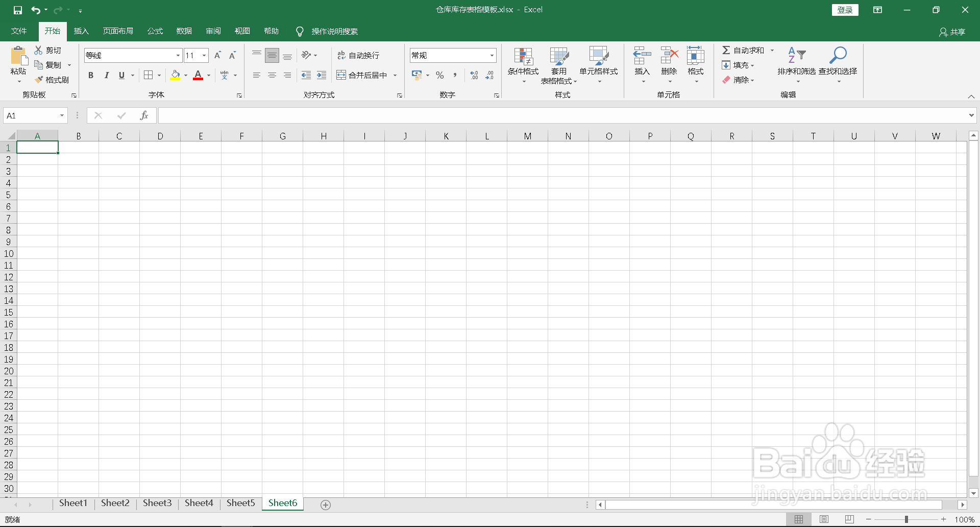Open Find and Select (查找和选择)
The image size is (980, 527).
pos(838,65)
